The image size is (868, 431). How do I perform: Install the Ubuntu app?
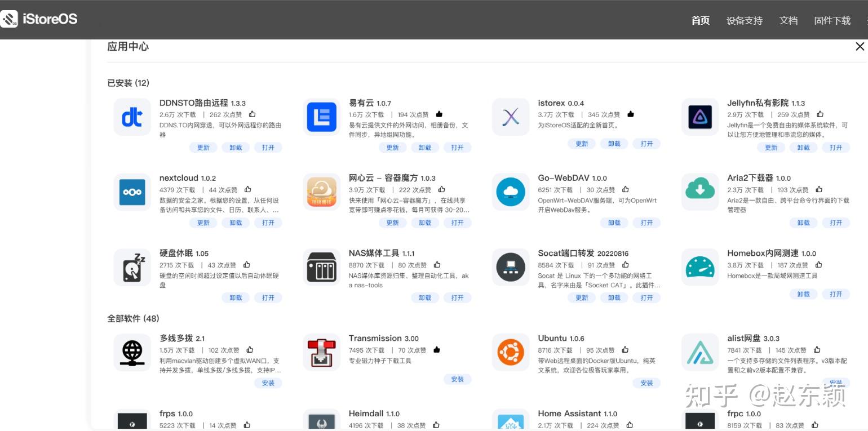click(646, 383)
